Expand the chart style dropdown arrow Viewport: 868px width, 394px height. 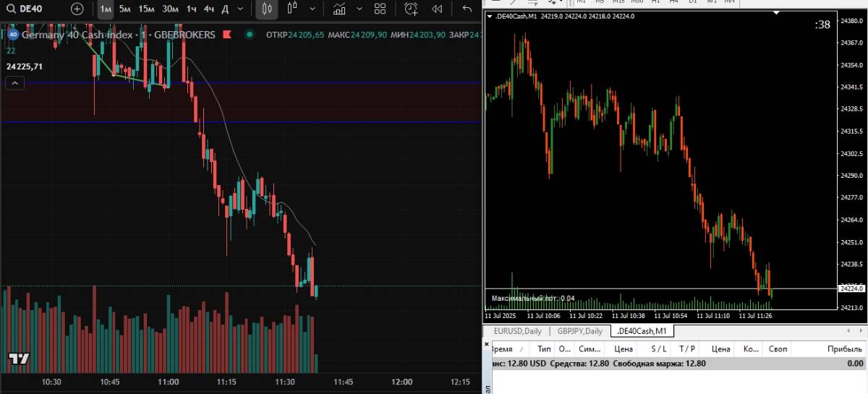pyautogui.click(x=312, y=9)
